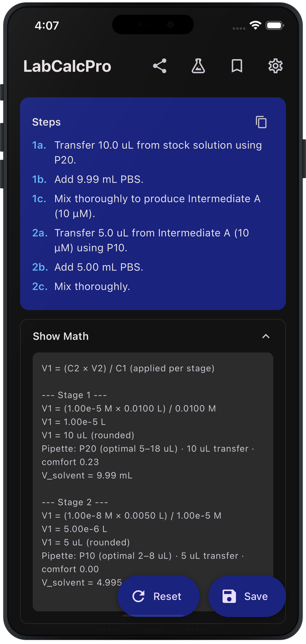This screenshot has height=644, width=306.
Task: Tap the flask lab icon in the header
Action: pyautogui.click(x=198, y=65)
